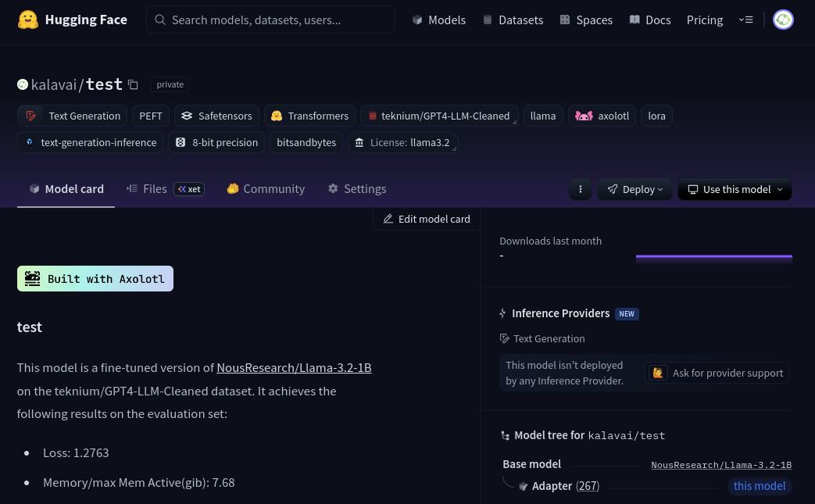Open the three-dot more options menu
This screenshot has width=815, height=504.
click(x=581, y=189)
